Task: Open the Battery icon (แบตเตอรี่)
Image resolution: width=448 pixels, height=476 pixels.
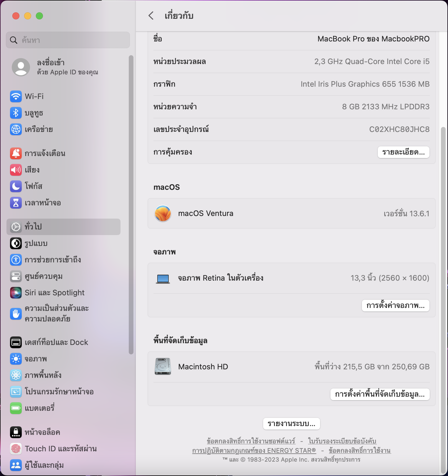Action: coord(16,408)
